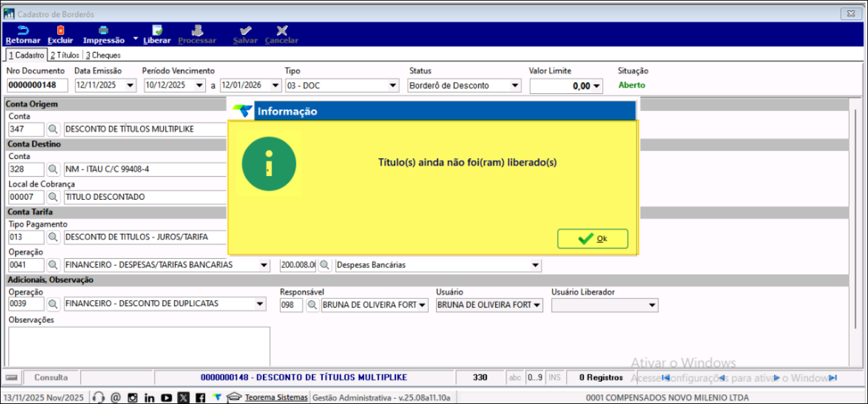Open the Tipo dropdown showing 03 - DOC
The height and width of the screenshot is (404, 868).
(393, 85)
